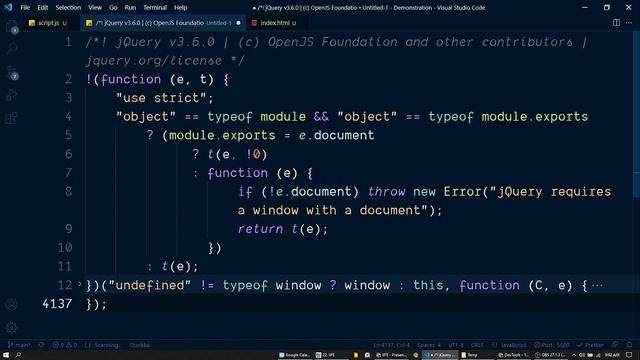Open the Accounts menu icon

coord(12,304)
